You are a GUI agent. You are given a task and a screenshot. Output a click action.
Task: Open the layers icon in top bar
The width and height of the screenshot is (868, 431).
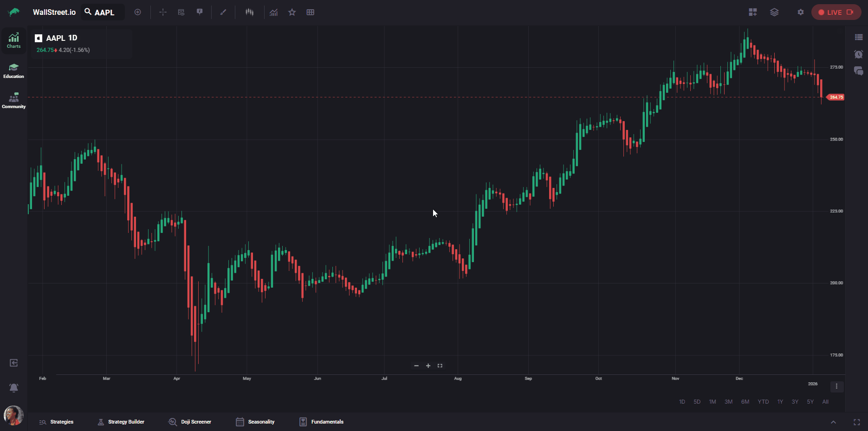click(x=774, y=13)
